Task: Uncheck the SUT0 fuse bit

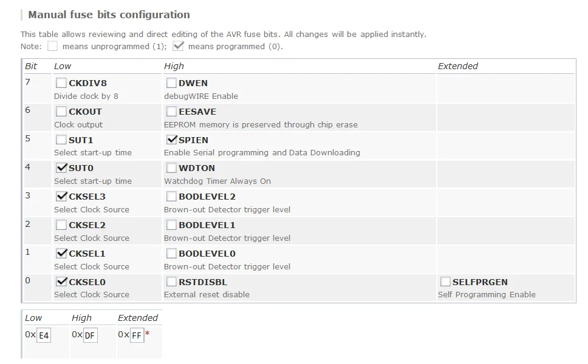Action: (x=61, y=168)
